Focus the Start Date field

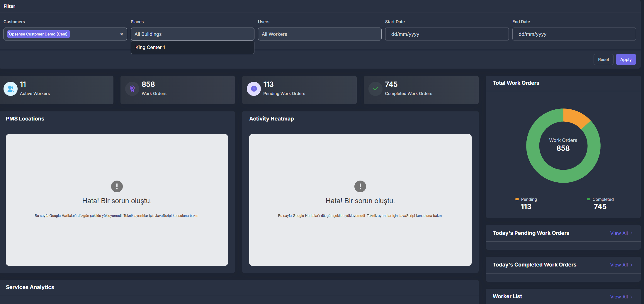(x=447, y=34)
